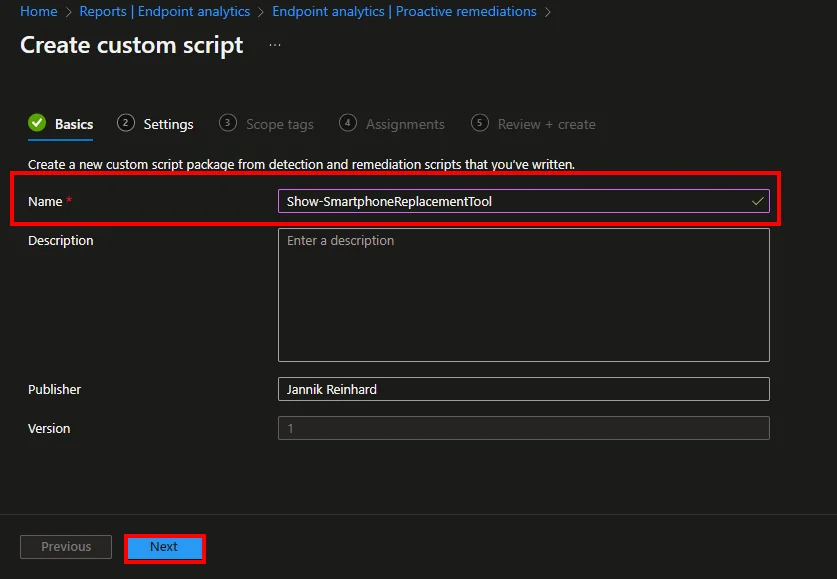Open the Home breadcrumb link
The image size is (837, 579).
(38, 11)
